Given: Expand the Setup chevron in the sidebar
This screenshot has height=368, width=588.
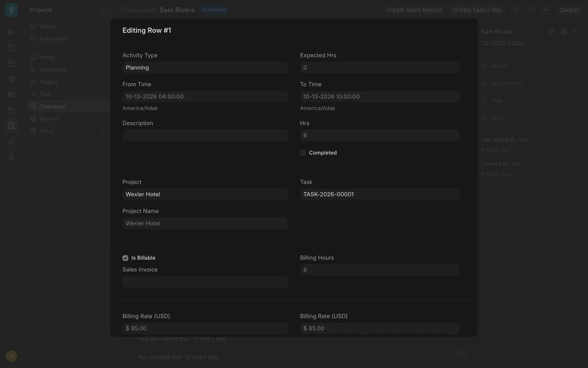Looking at the screenshot, I should (x=103, y=131).
